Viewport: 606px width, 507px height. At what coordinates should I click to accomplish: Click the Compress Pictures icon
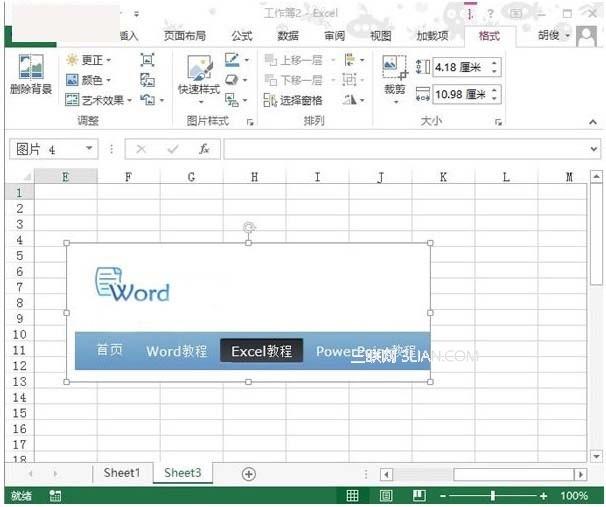[147, 60]
